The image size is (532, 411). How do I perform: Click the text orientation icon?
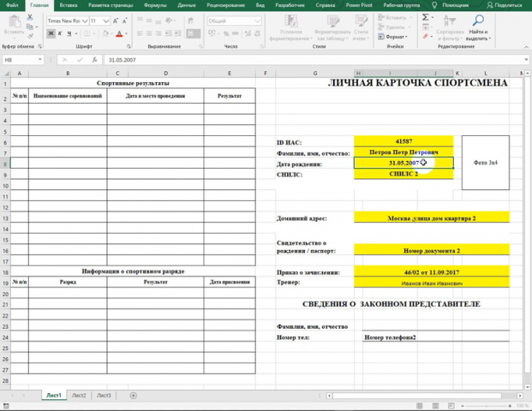(169, 21)
